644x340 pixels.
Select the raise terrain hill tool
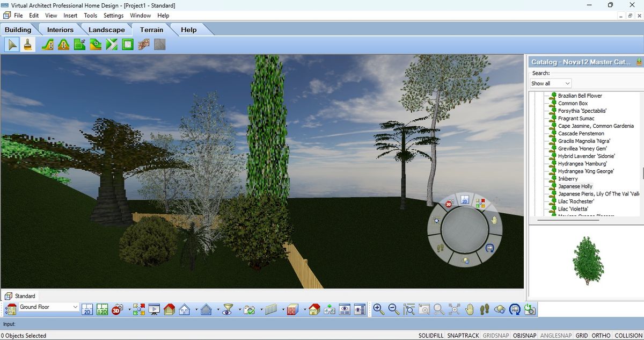coord(63,44)
